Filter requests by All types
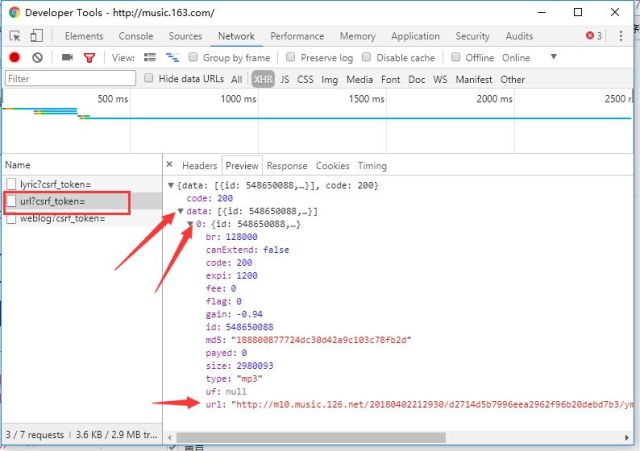The image size is (640, 451). tap(236, 79)
